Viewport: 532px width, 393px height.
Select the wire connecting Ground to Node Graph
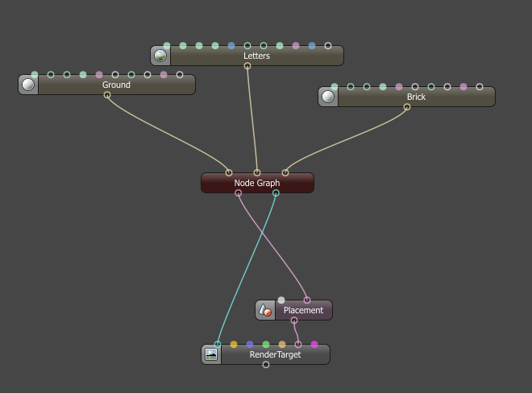pyautogui.click(x=169, y=134)
